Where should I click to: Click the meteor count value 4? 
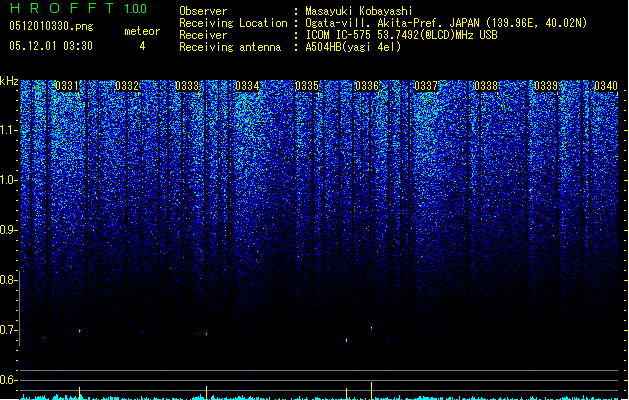[142, 46]
